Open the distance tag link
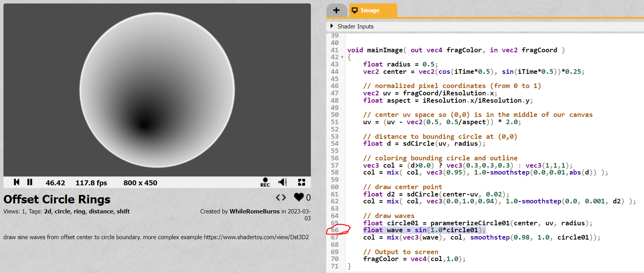644x273 pixels. coord(101,211)
